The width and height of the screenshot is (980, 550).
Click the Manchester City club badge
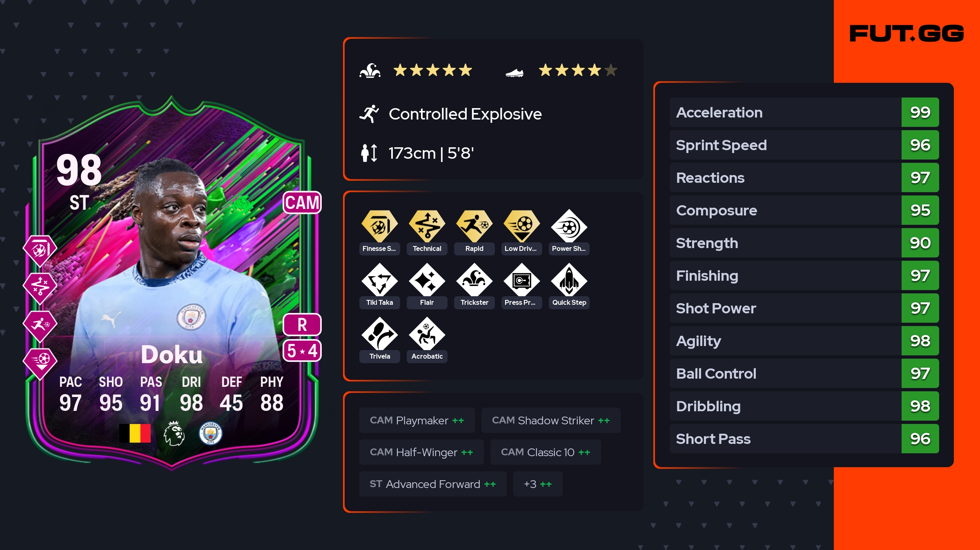[210, 433]
